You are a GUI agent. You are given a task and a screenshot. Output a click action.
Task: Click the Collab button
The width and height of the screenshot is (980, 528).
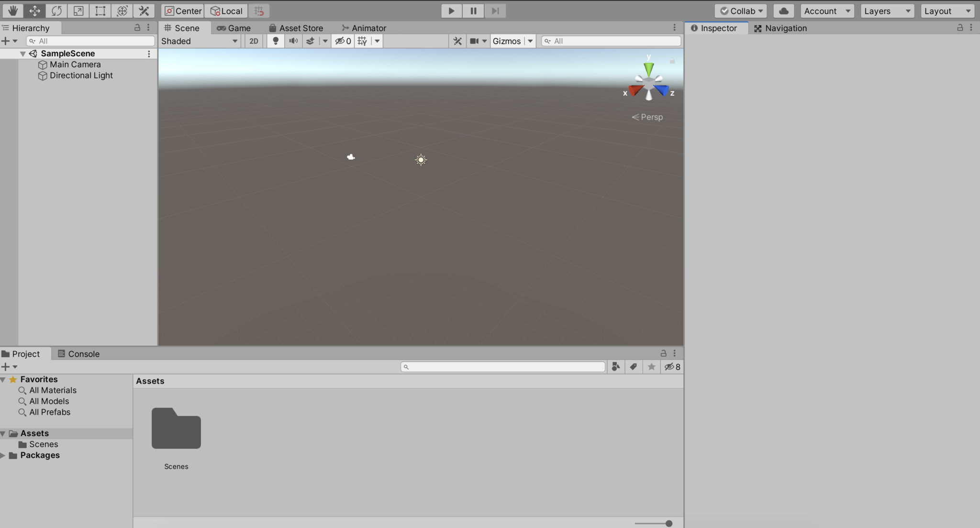[740, 11]
